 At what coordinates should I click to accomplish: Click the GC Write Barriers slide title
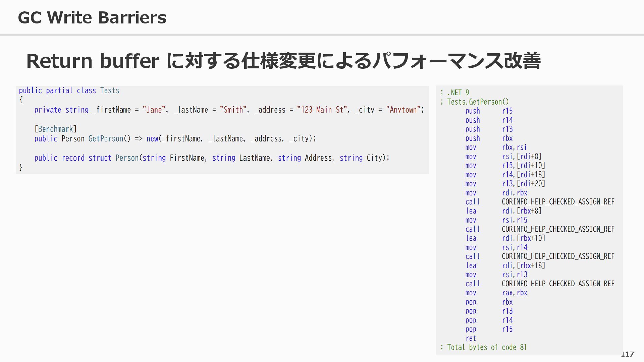coord(92,17)
